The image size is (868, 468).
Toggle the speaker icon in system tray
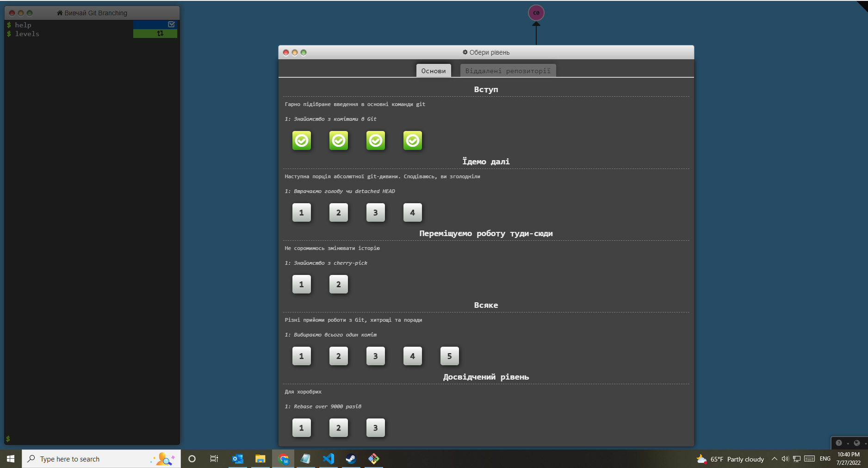click(x=785, y=459)
